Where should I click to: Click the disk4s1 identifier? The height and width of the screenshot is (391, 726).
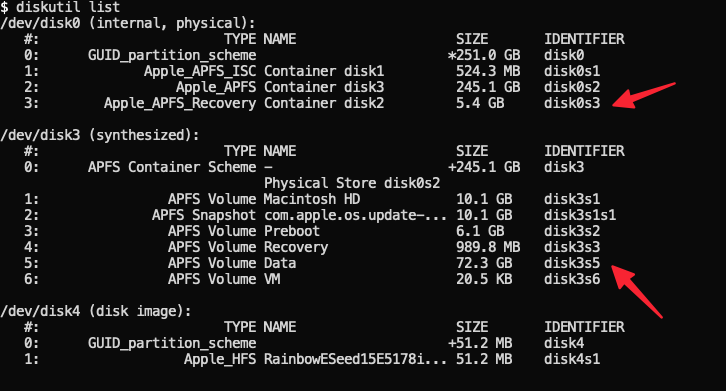pos(572,359)
